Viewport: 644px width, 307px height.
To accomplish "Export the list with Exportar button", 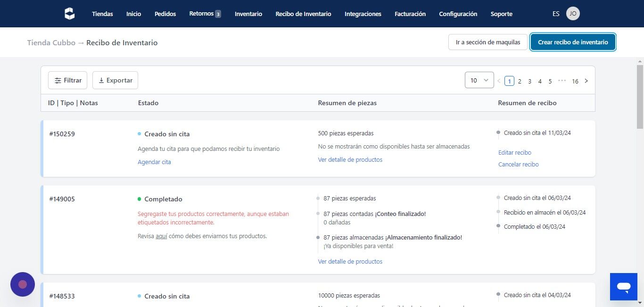I will point(115,80).
